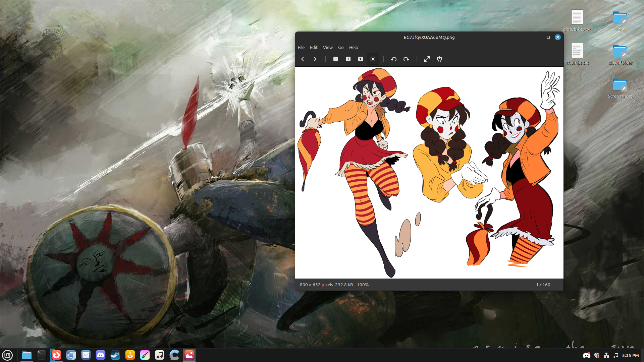Image resolution: width=644 pixels, height=362 pixels.
Task: Click the displayed clown character artwork
Action: pyautogui.click(x=429, y=173)
